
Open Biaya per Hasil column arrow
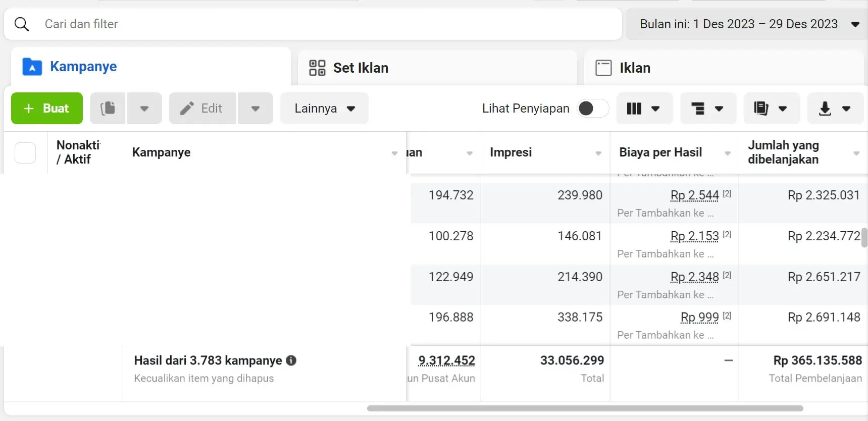point(728,153)
